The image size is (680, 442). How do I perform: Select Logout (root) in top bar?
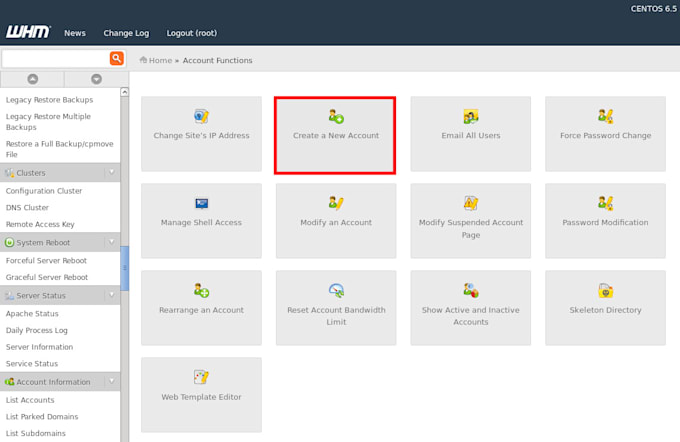(x=192, y=33)
